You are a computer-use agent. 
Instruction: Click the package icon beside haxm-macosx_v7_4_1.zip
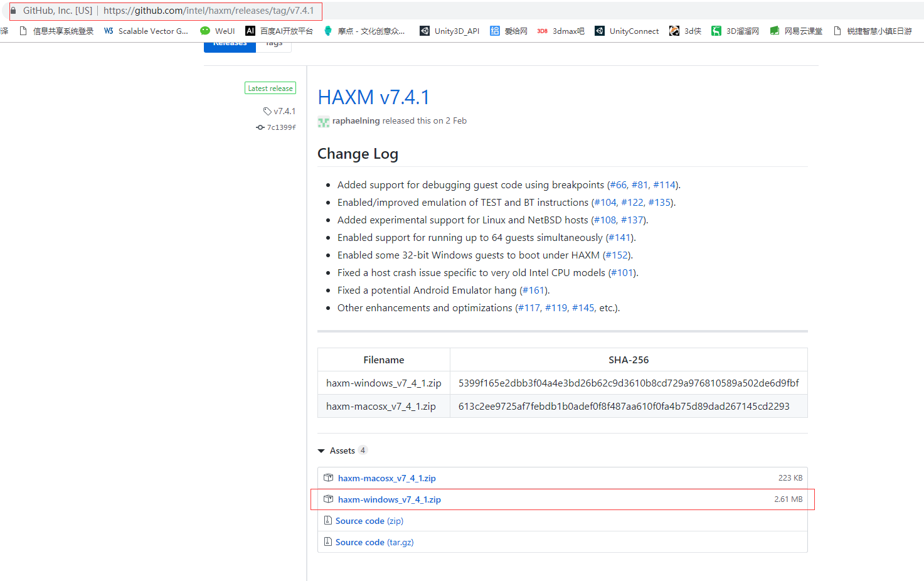(328, 477)
